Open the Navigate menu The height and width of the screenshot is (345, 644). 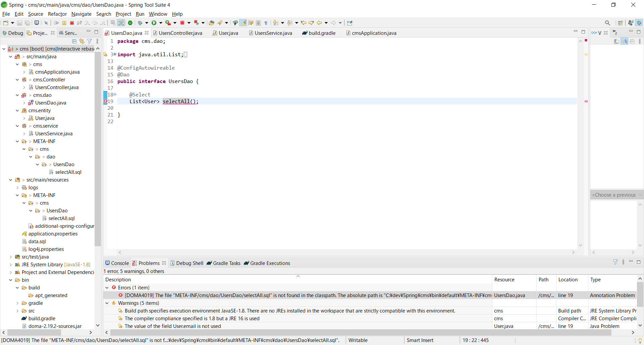[x=82, y=14]
